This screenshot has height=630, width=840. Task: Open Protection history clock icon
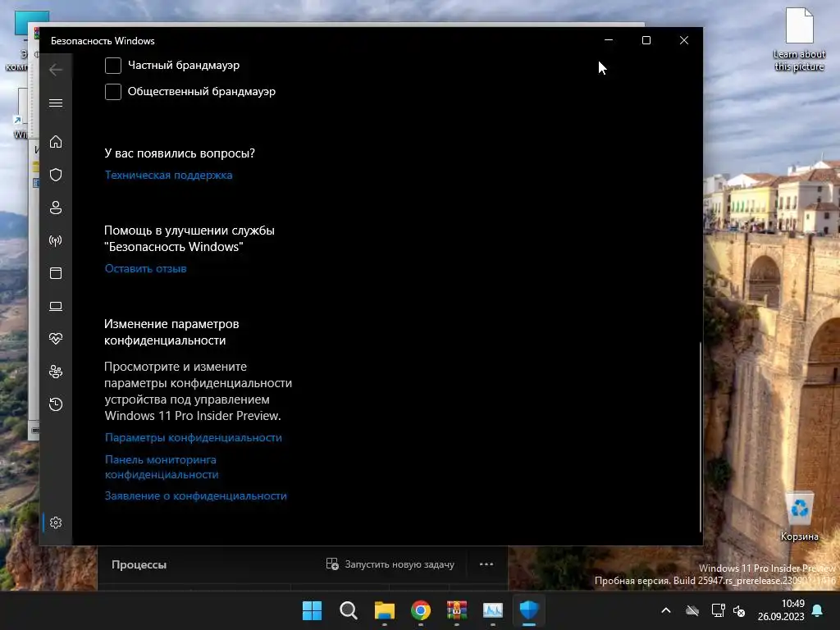pyautogui.click(x=56, y=404)
